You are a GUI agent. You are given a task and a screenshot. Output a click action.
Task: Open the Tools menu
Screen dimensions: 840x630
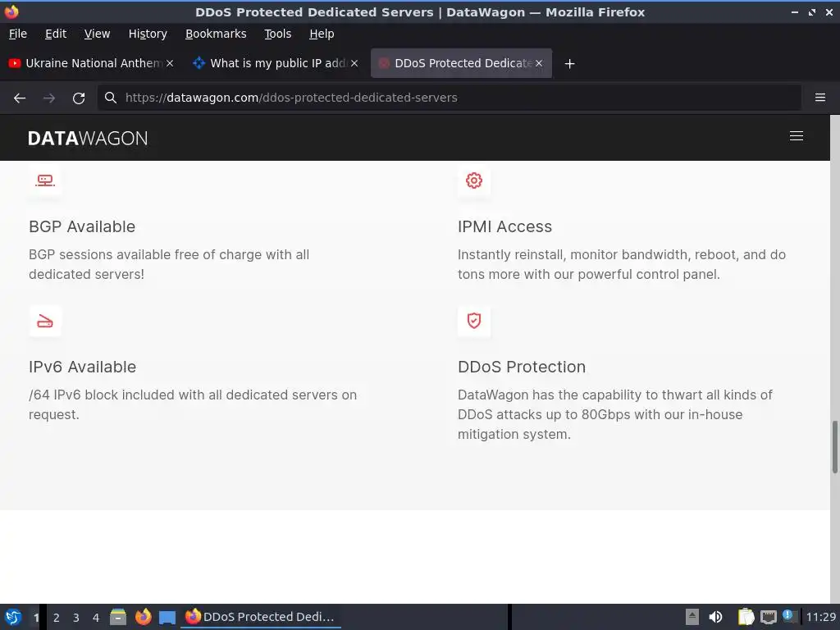coord(277,34)
